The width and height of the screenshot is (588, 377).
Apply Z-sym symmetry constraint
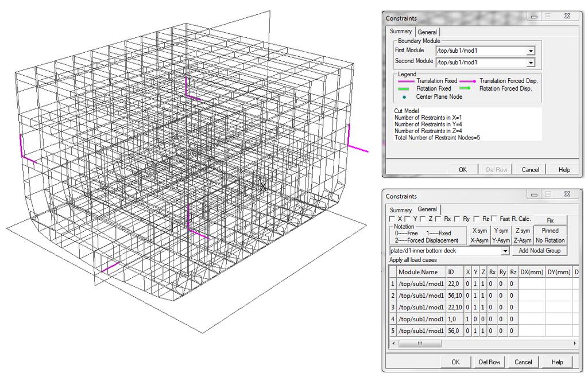tap(523, 231)
